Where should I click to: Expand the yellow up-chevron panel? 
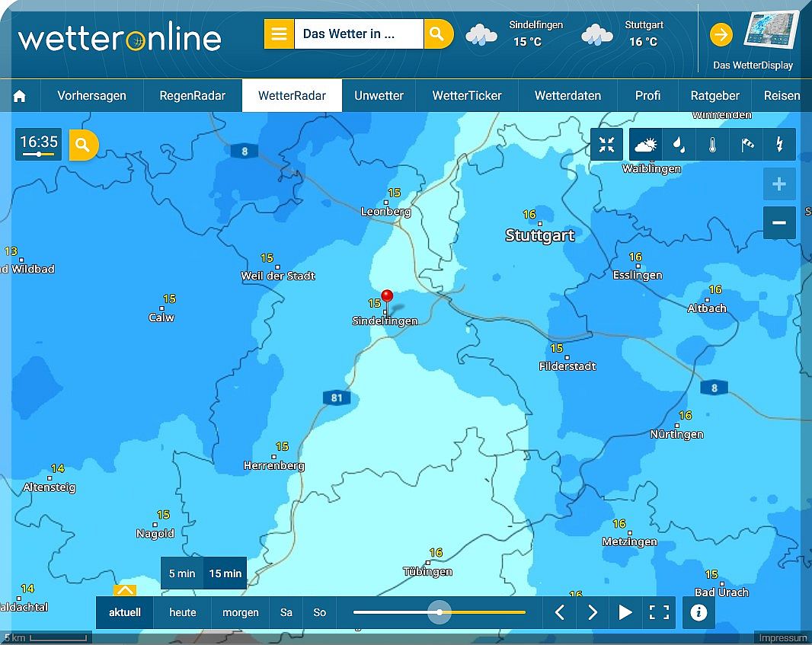click(x=125, y=590)
